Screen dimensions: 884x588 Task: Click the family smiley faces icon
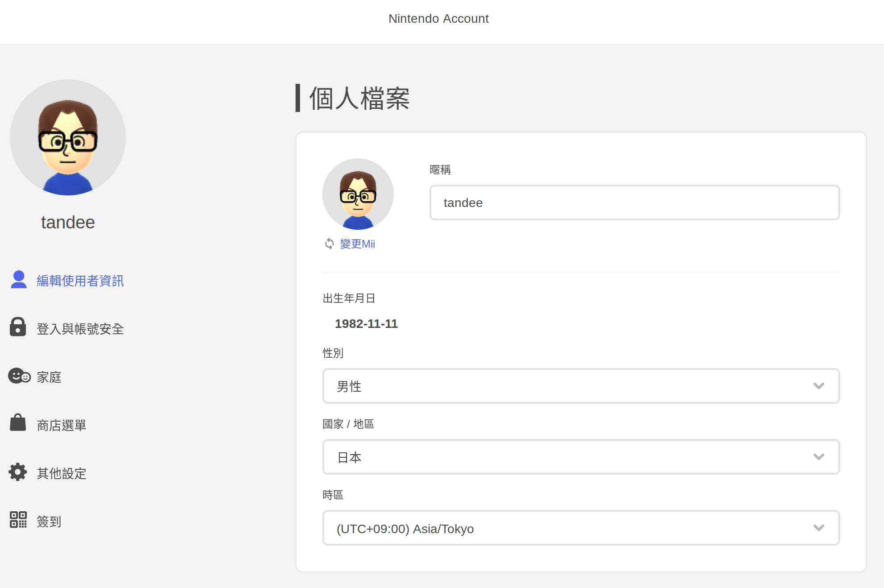(x=19, y=376)
